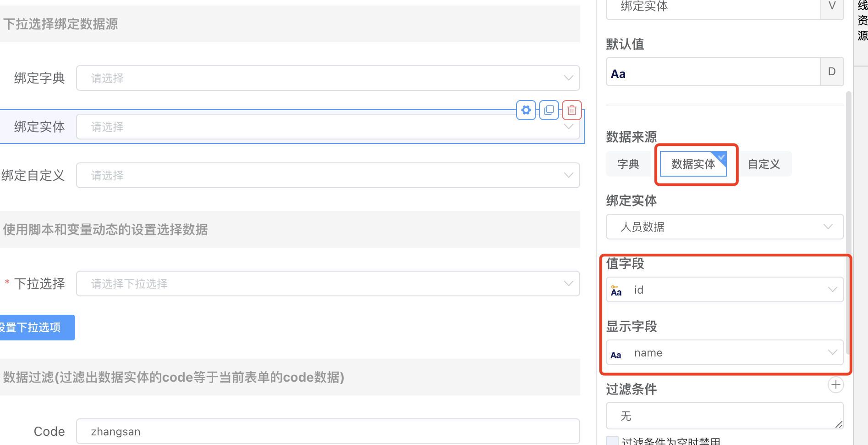The height and width of the screenshot is (445, 868).
Task: Click the gear settings icon on the selected field
Action: tap(526, 110)
